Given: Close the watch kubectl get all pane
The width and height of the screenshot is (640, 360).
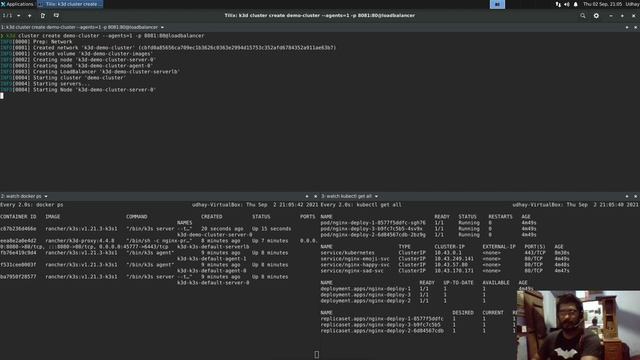Looking at the screenshot, I should 635,196.
